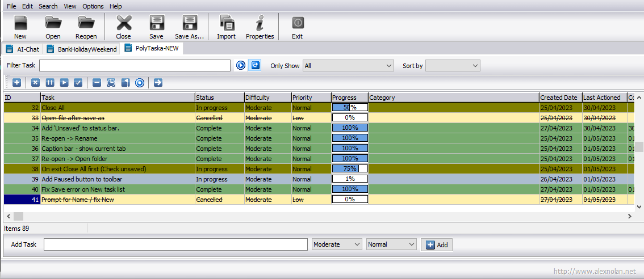Apply the filter with the round arrow button
This screenshot has height=279, width=644.
[241, 66]
